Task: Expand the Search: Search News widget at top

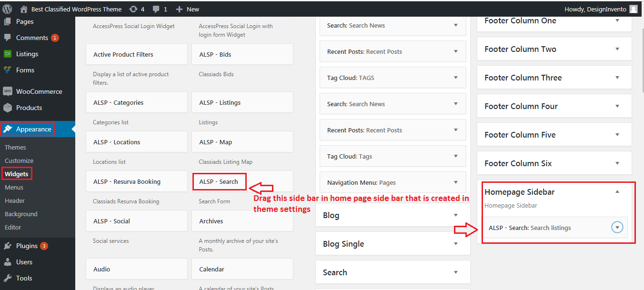Action: click(455, 25)
